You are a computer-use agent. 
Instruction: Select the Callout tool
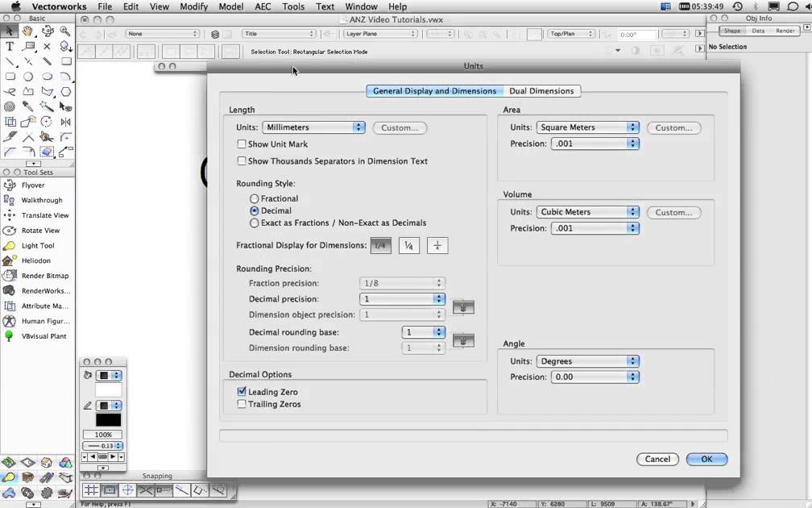tap(28, 46)
